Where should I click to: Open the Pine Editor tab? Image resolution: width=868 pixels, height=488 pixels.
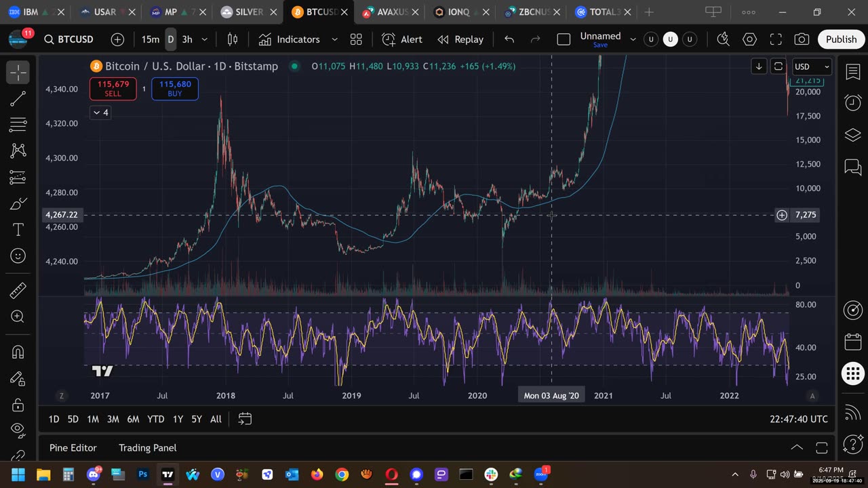click(x=73, y=447)
